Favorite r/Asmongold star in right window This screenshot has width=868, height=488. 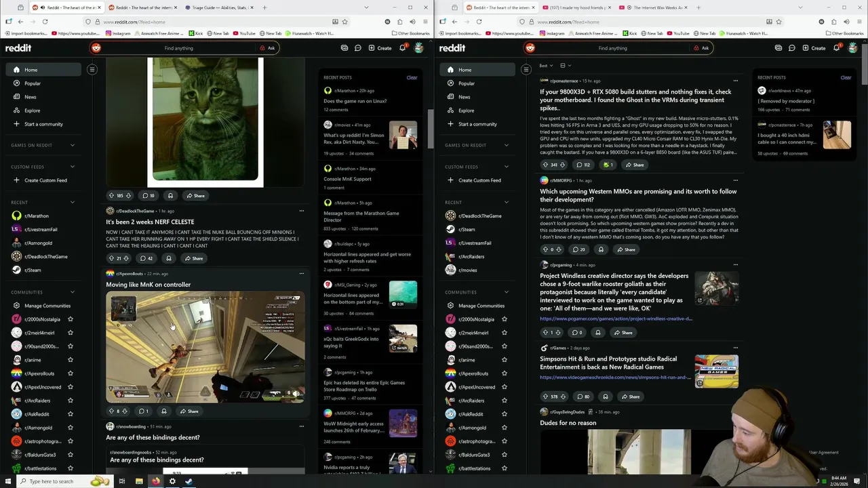pyautogui.click(x=504, y=428)
